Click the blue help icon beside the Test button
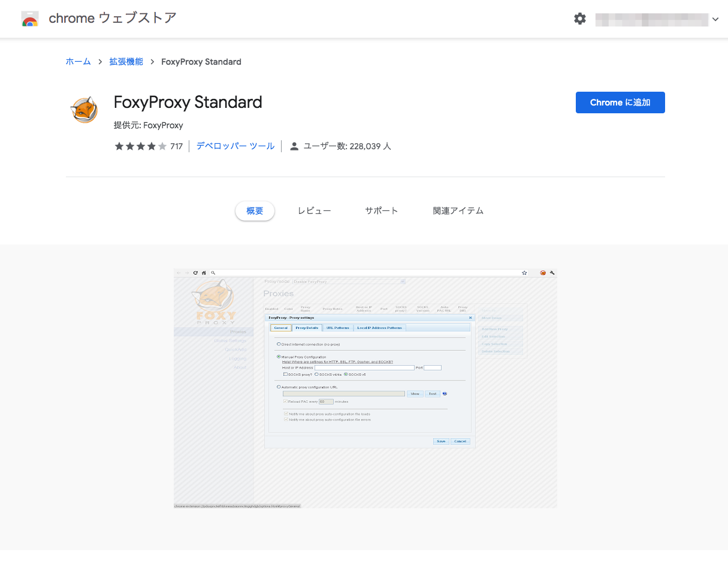 point(445,394)
